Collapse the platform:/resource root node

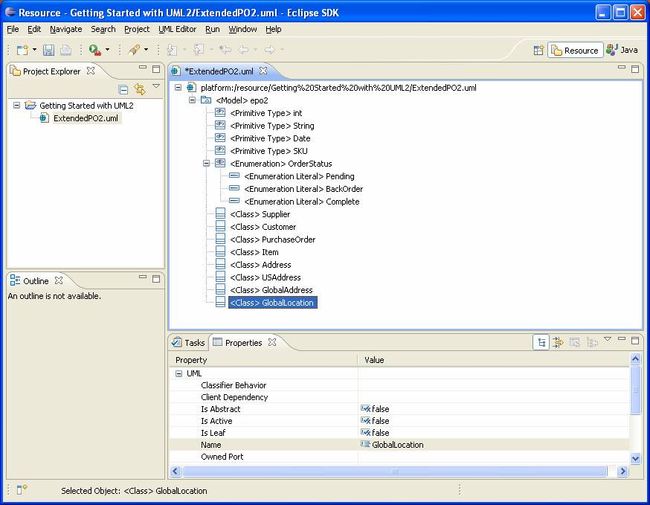click(x=178, y=87)
